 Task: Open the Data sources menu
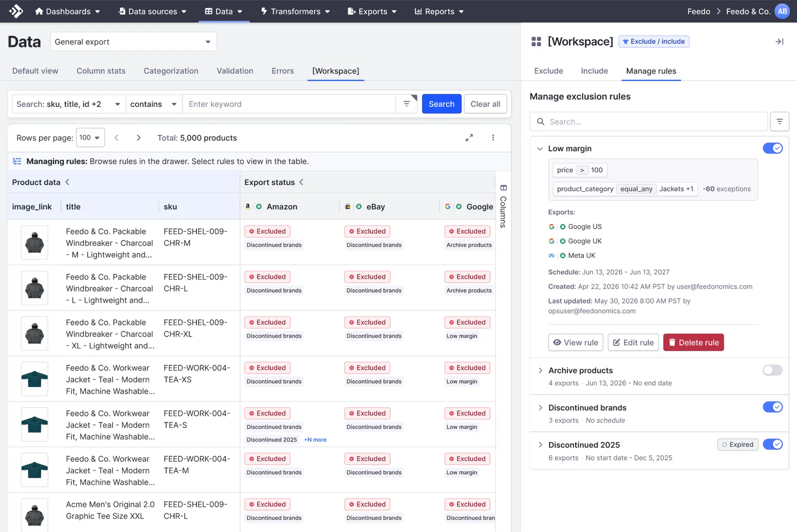pos(152,11)
